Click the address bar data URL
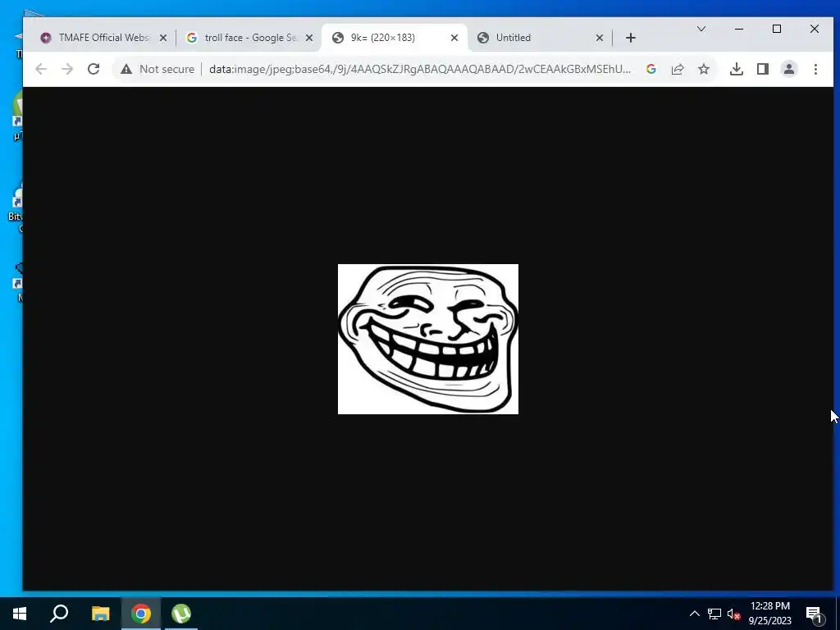This screenshot has width=840, height=630. pyautogui.click(x=419, y=69)
